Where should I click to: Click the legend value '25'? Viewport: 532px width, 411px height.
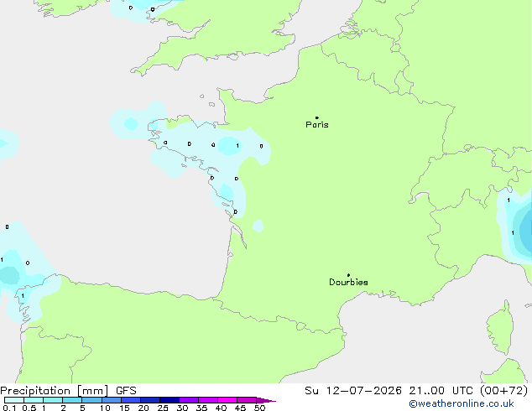coord(163,408)
